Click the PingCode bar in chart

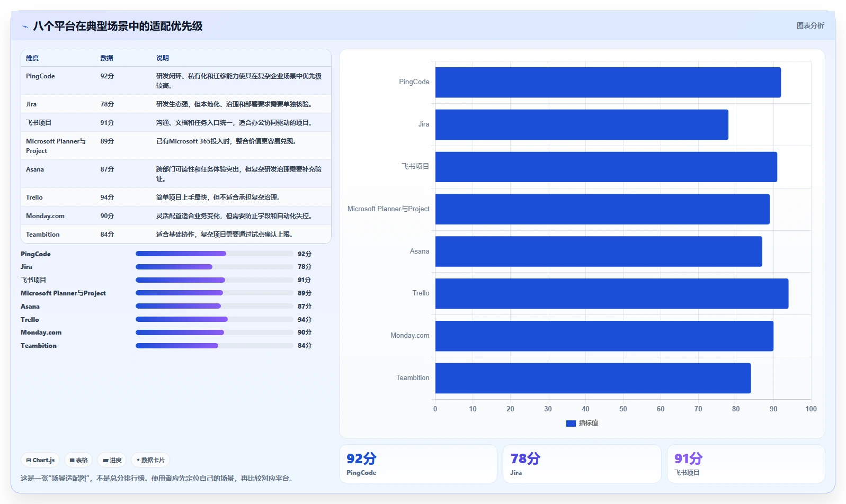608,82
